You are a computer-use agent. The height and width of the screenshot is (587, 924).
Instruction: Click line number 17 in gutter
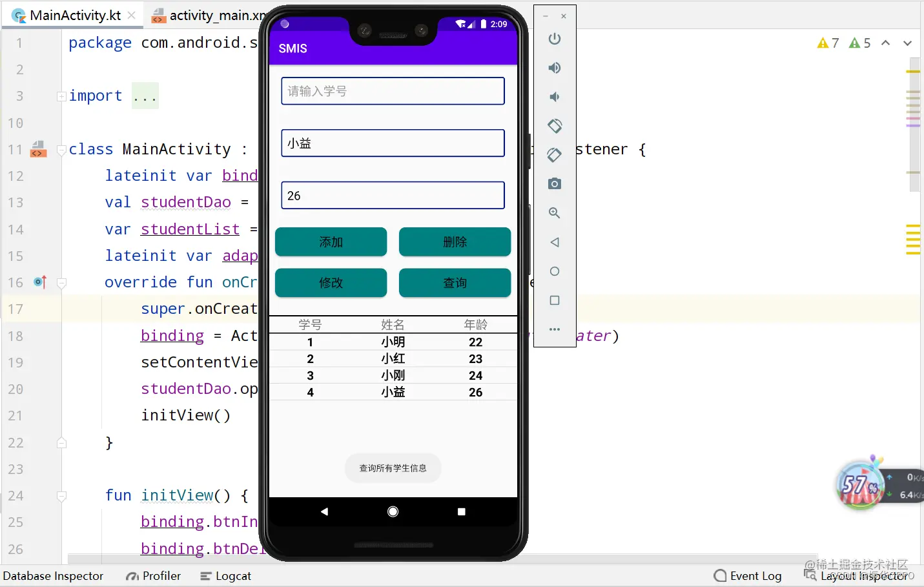click(x=15, y=309)
